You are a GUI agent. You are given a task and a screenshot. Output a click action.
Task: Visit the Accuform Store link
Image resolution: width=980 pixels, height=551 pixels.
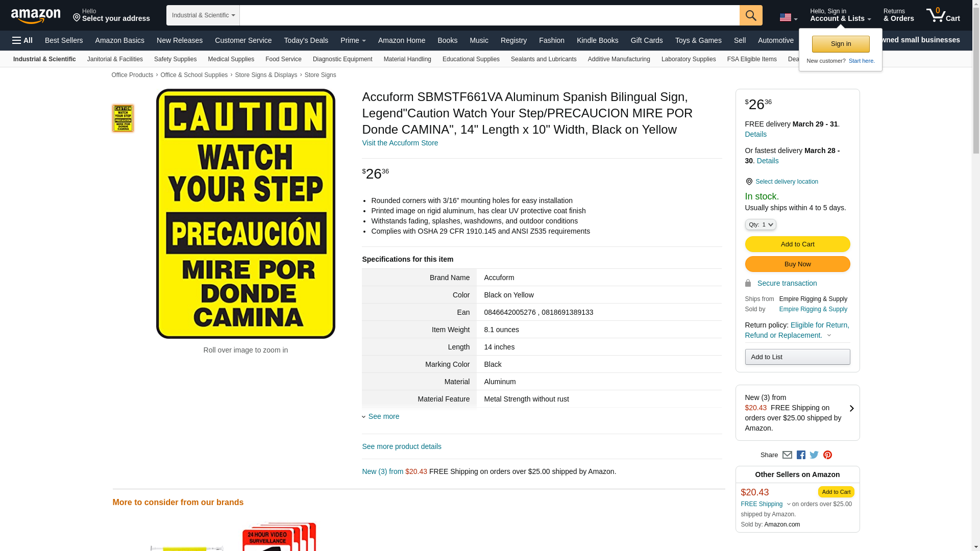400,143
